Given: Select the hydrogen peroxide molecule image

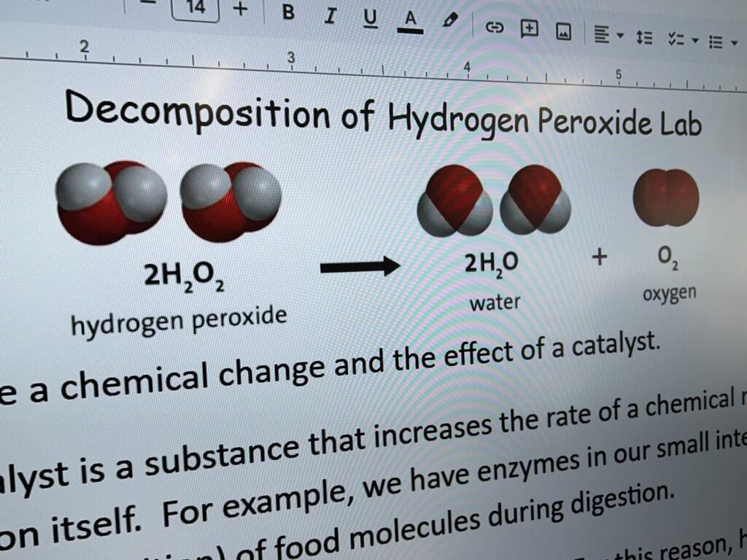Looking at the screenshot, I should (168, 202).
